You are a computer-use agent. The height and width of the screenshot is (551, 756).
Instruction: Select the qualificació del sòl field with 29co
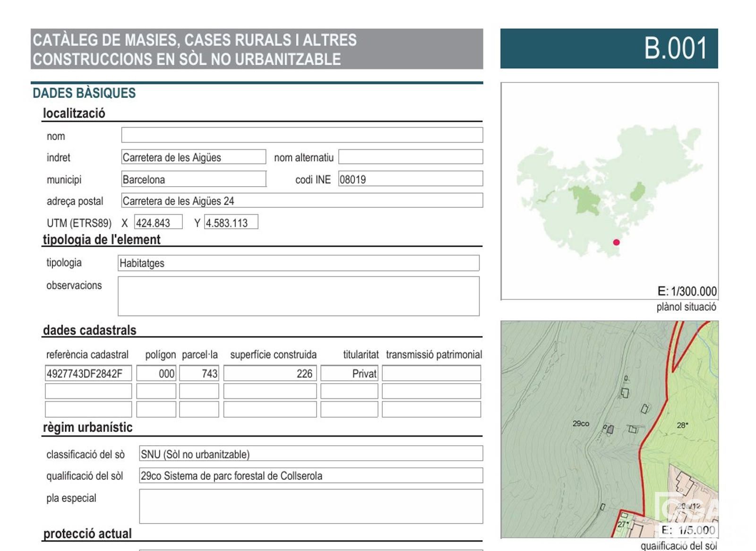click(x=310, y=475)
